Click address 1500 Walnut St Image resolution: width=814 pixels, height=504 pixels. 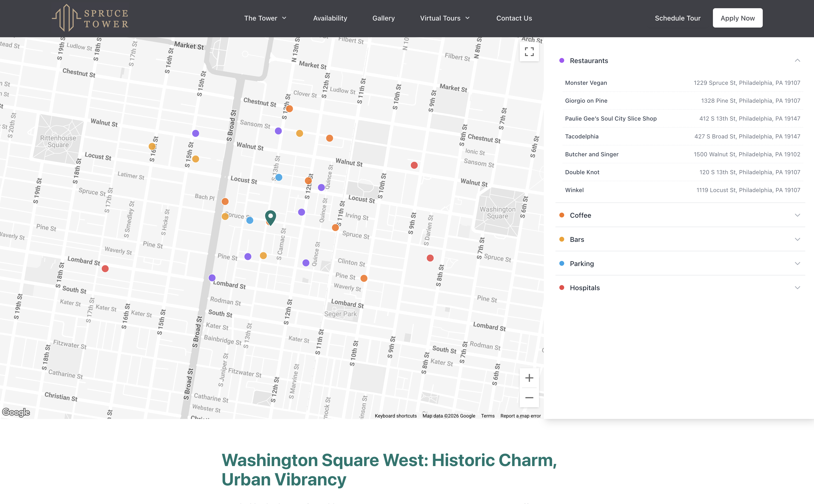[x=747, y=154]
